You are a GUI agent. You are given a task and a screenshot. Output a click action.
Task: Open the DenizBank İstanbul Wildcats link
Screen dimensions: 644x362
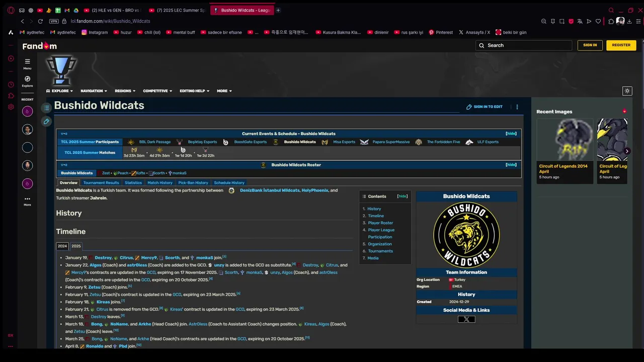270,191
